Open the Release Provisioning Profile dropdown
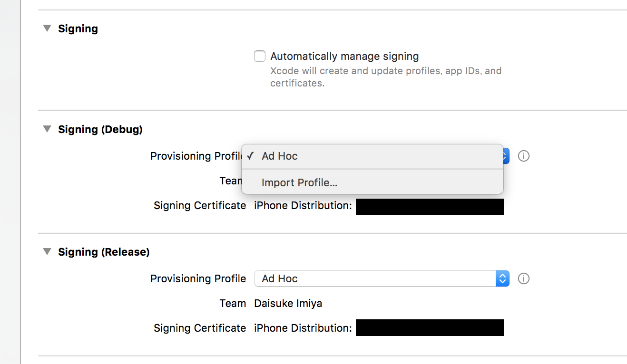Viewport: 627px width, 364px height. pyautogui.click(x=382, y=278)
